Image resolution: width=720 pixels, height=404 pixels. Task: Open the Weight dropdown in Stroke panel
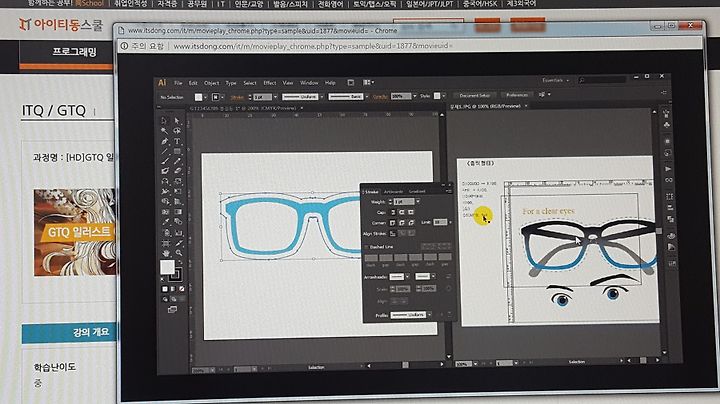[x=418, y=202]
